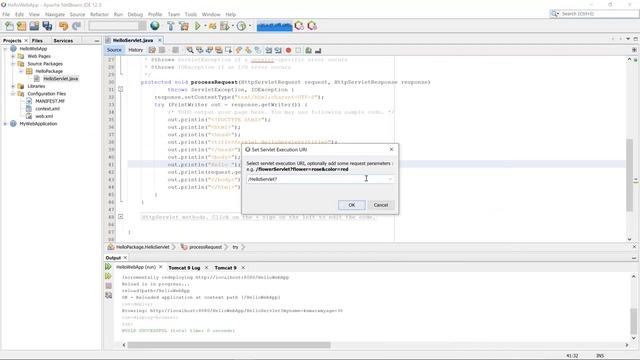This screenshot has width=640, height=360.
Task: Click the Search box at top right
Action: click(594, 14)
